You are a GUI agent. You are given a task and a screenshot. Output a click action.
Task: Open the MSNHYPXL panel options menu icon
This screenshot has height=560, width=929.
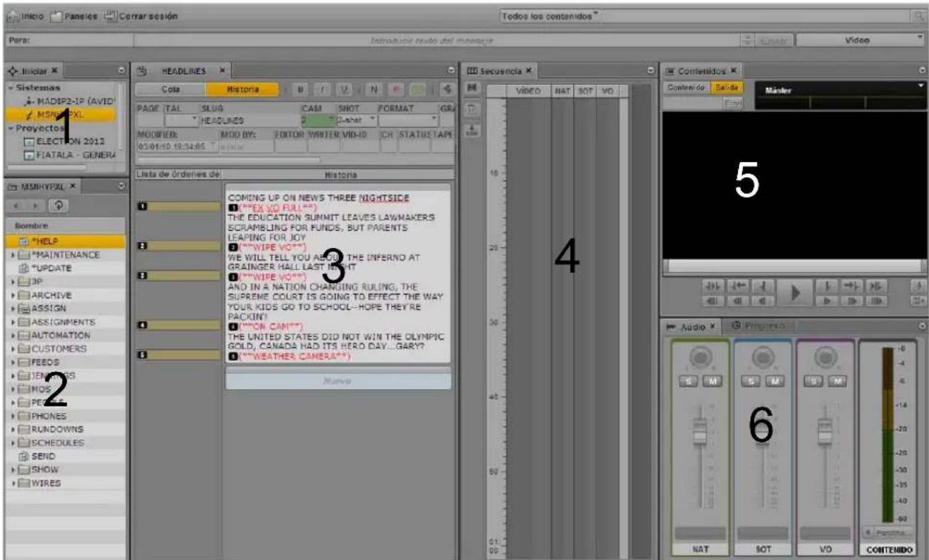point(121,186)
